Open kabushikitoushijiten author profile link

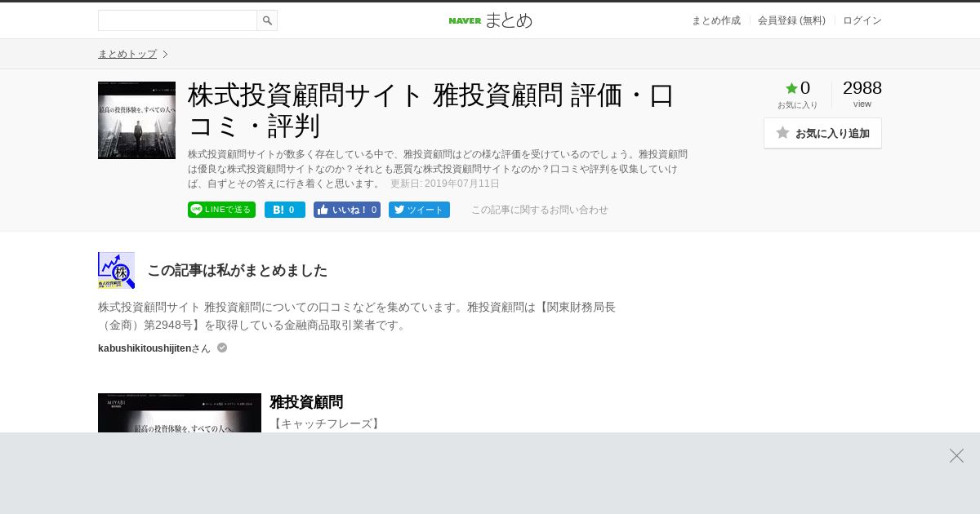pos(145,348)
